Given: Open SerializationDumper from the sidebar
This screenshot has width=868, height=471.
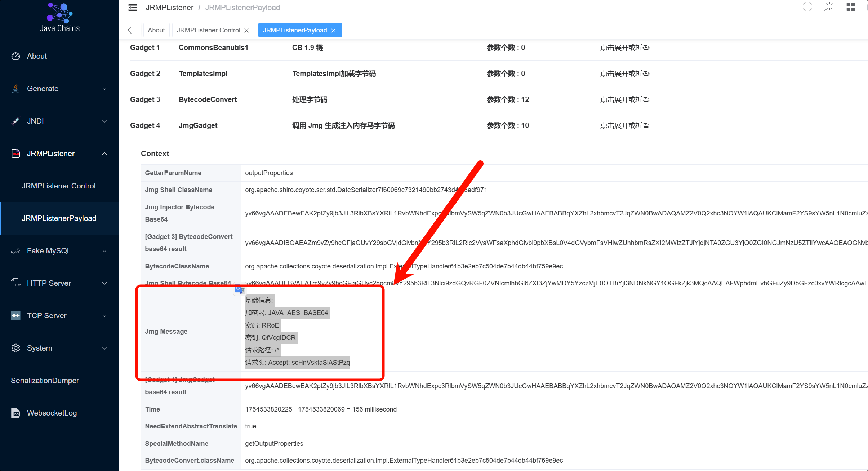Looking at the screenshot, I should coord(45,381).
